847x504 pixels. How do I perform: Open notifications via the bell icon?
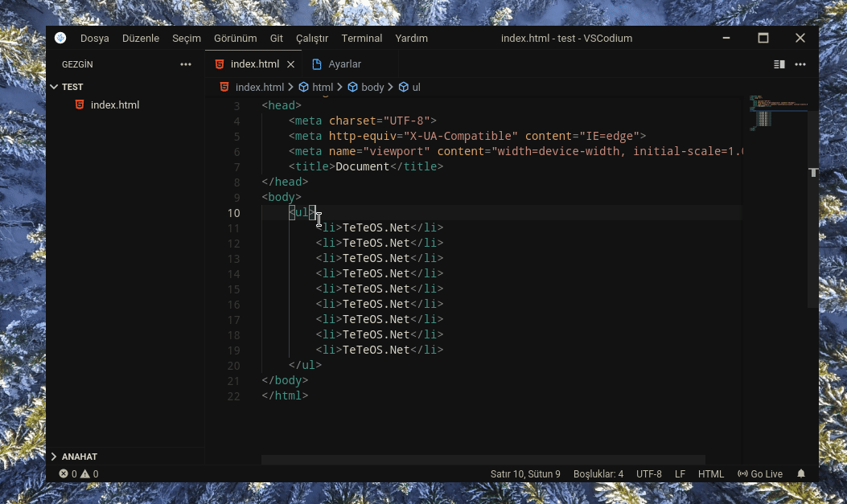[800, 473]
